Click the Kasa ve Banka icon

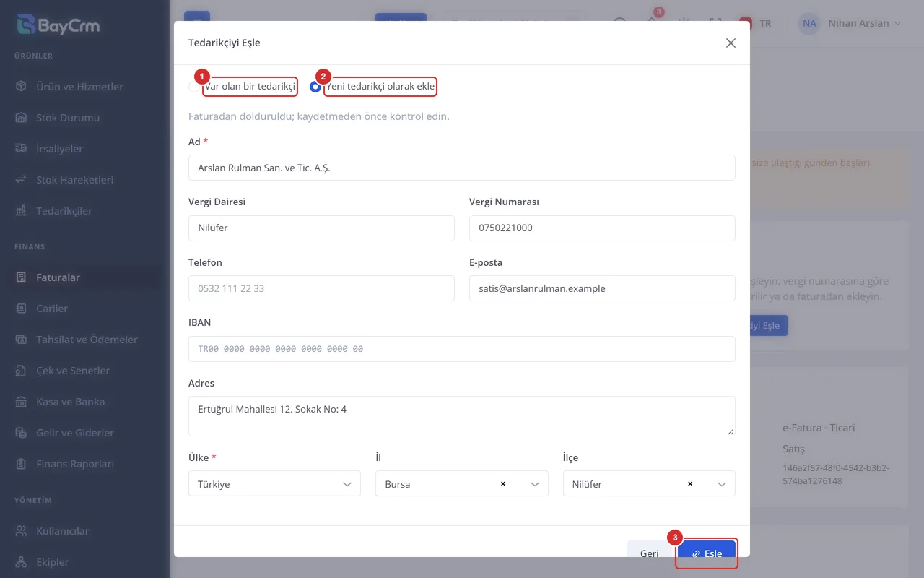point(21,402)
